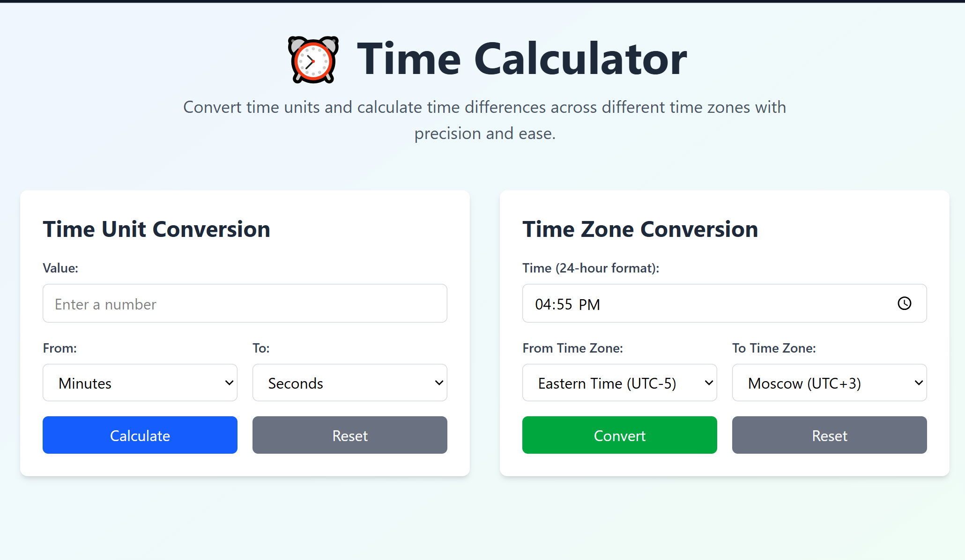This screenshot has height=560, width=965.
Task: Click the Time Zone Conversion heading
Action: coord(640,229)
